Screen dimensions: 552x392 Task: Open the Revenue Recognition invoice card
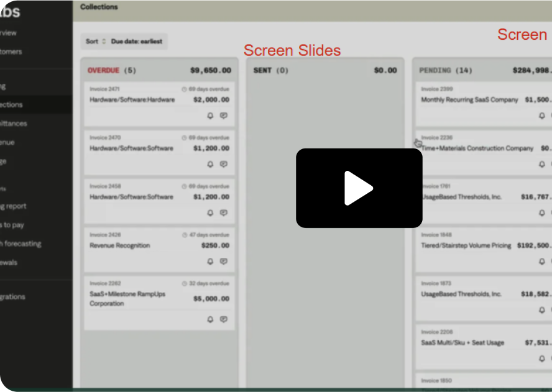tap(159, 250)
